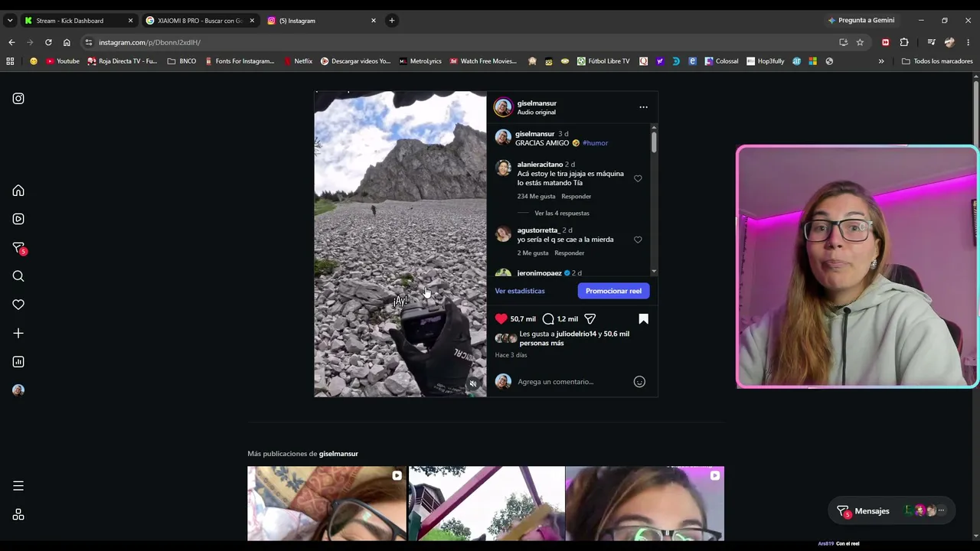
Task: Go to Home feed in Instagram sidebar
Action: click(x=18, y=191)
